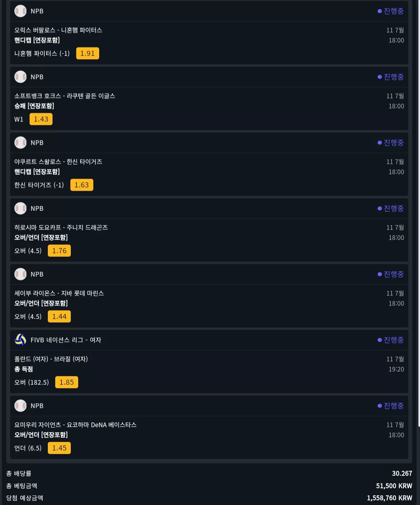Click the 1.76 over 4.5 odds
The height and width of the screenshot is (505, 420).
[x=59, y=251]
